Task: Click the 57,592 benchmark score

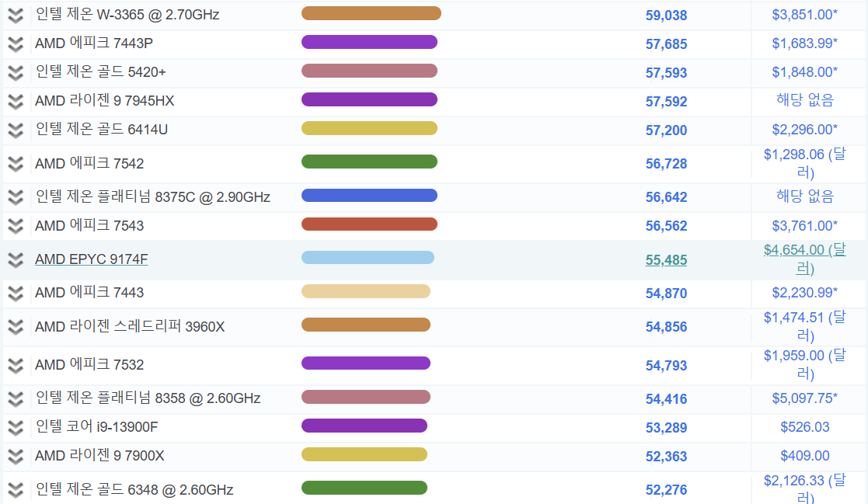Action: tap(666, 102)
